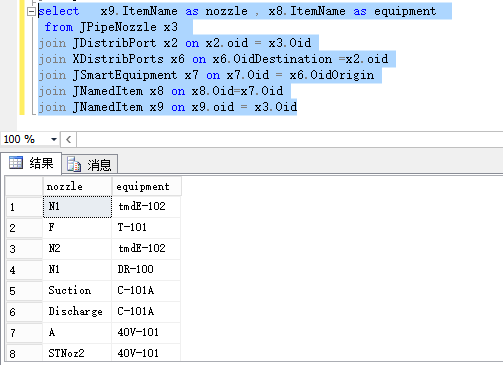Click equipment cell T-101
503x365 pixels.
point(146,228)
